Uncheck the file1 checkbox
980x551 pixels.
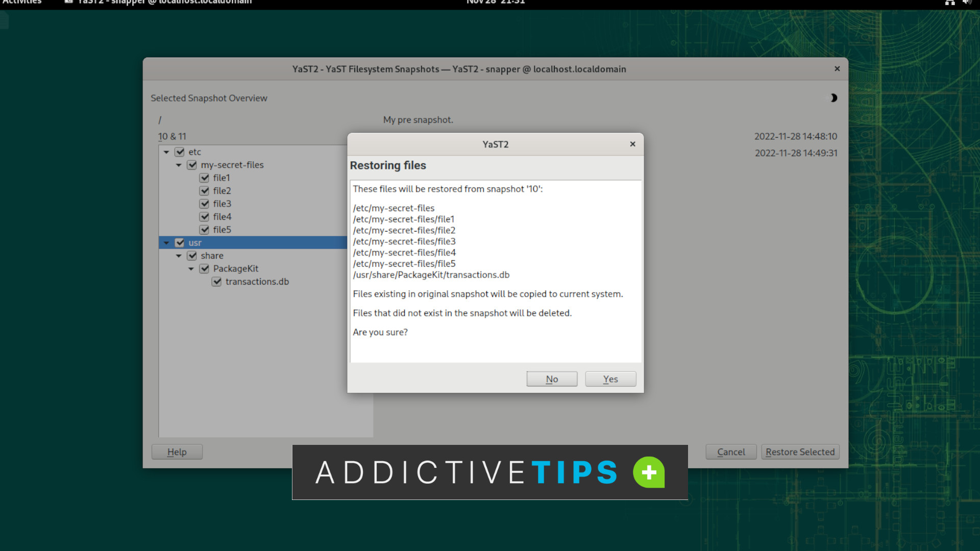coord(204,178)
